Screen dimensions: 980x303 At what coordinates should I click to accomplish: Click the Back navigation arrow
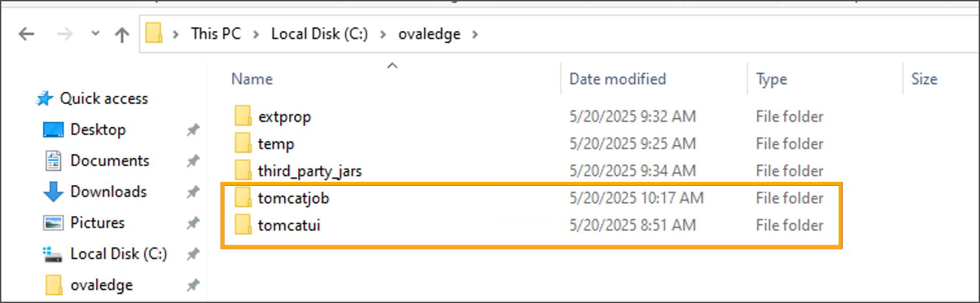point(26,34)
